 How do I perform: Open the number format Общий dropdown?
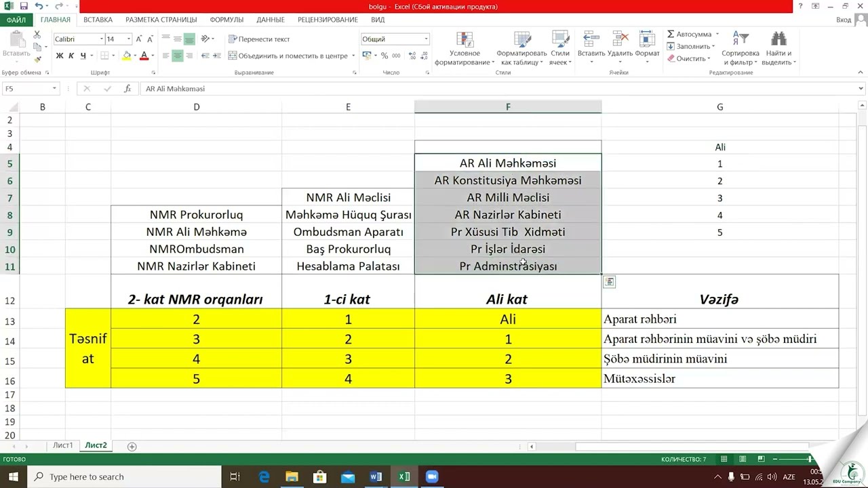tap(426, 39)
